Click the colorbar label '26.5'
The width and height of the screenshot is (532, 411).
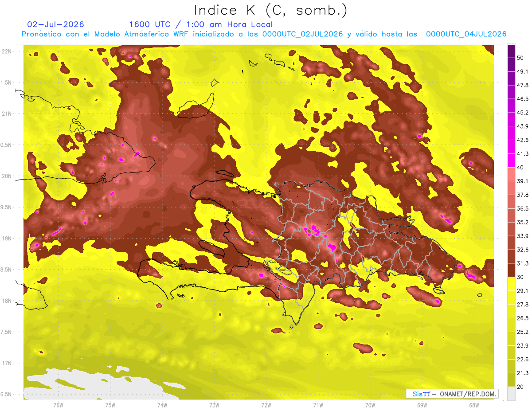523,318
